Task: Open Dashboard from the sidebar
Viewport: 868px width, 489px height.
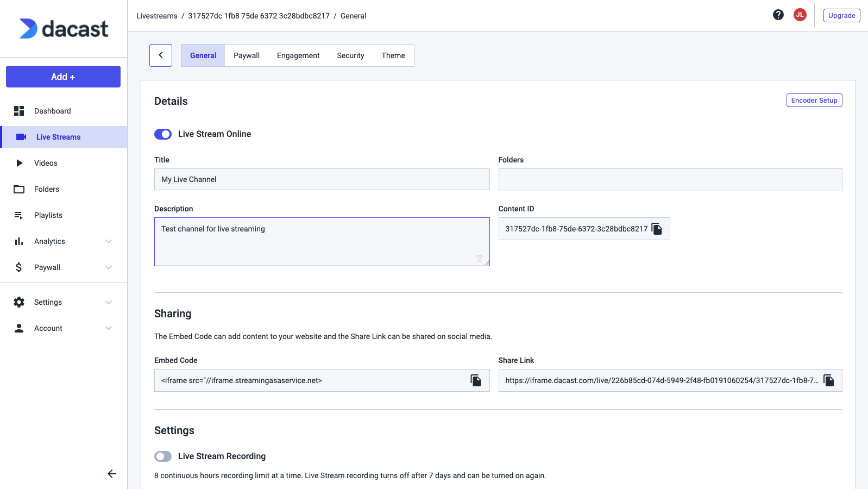Action: click(x=53, y=111)
